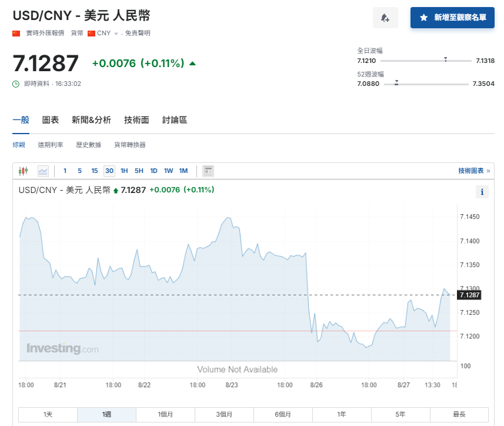Select the 30-minute chart interval

click(109, 171)
